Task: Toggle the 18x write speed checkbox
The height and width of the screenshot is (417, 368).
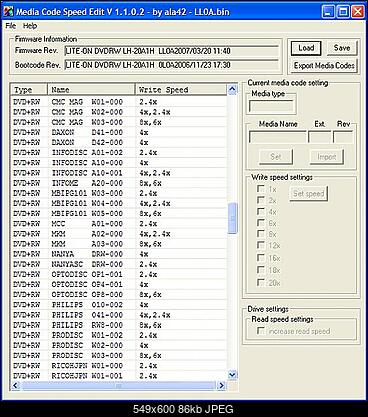Action: point(261,270)
